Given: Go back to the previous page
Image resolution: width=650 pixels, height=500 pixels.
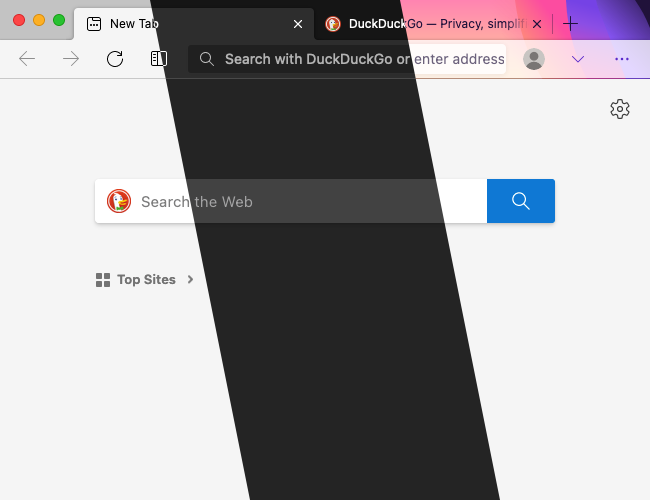Looking at the screenshot, I should [x=27, y=59].
